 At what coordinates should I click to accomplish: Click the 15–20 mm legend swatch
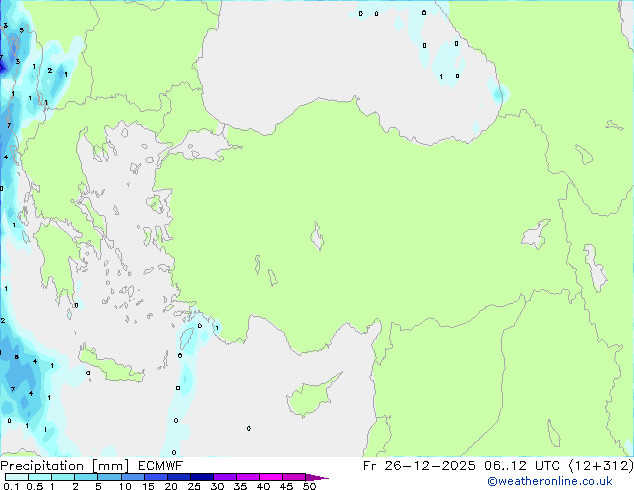point(156,477)
